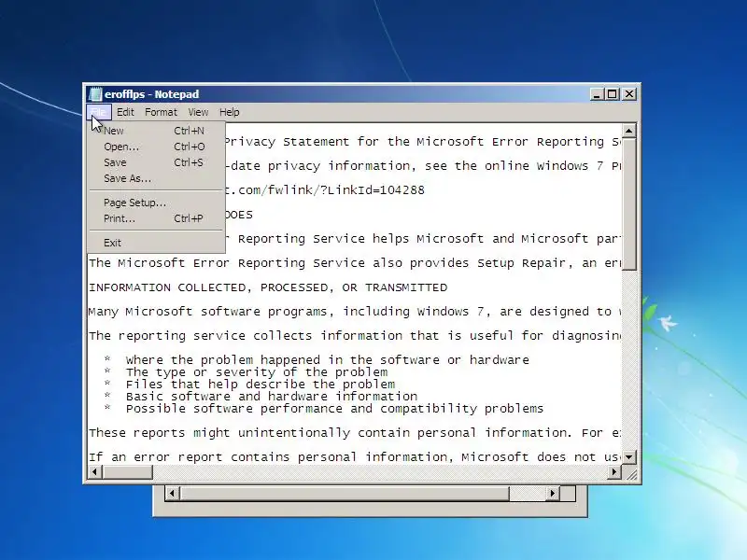Minimize the Notepad window

597,94
